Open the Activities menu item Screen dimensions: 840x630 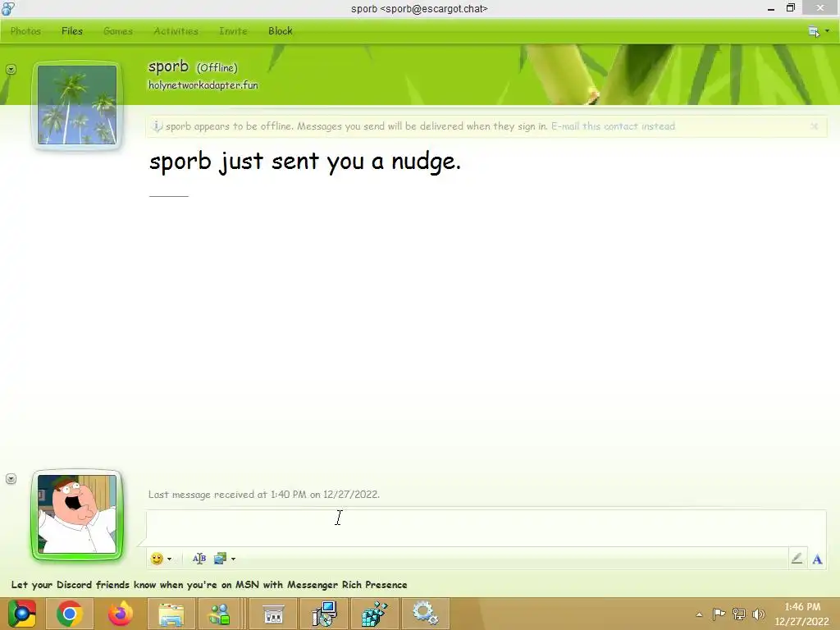[x=176, y=31]
